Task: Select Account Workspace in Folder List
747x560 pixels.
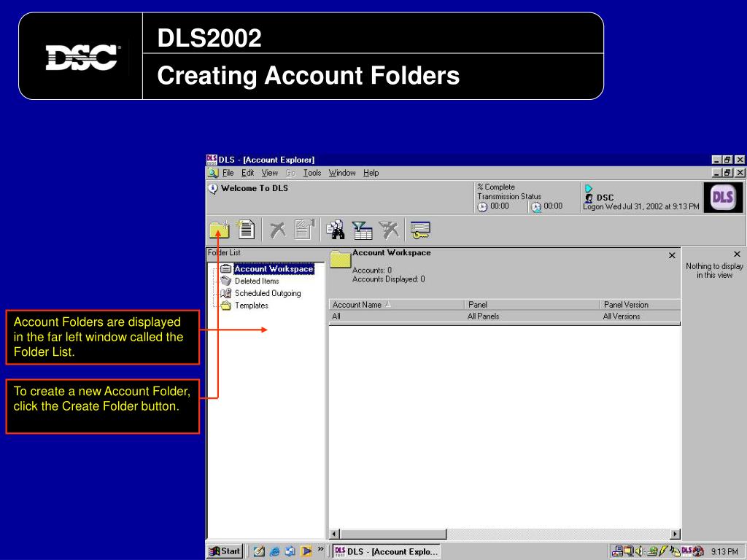Action: [274, 268]
